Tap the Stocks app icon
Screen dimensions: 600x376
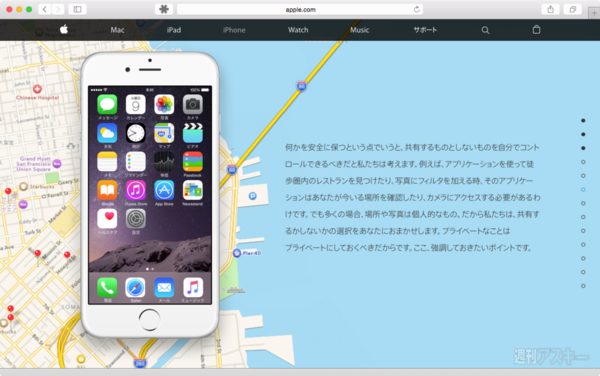pos(164,161)
